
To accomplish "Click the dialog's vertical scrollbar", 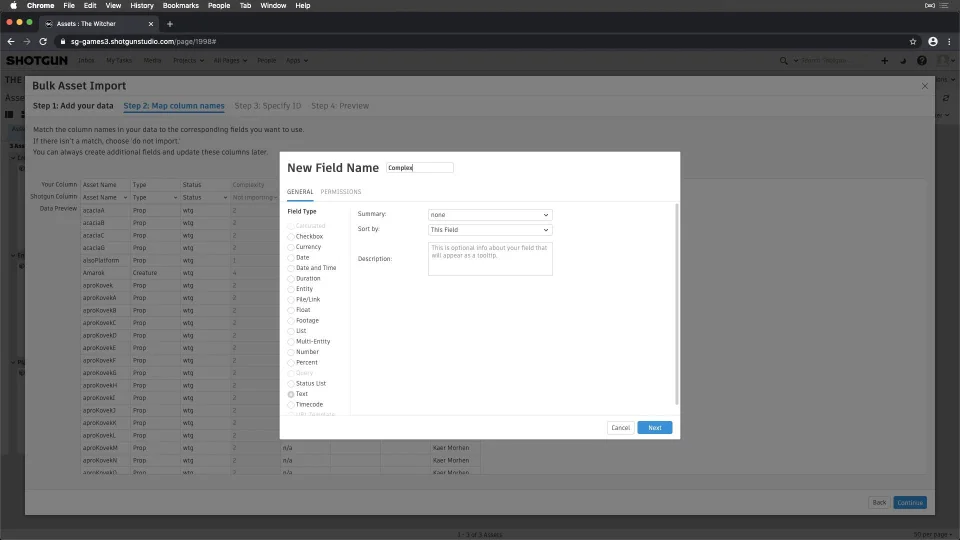I will click(x=677, y=304).
